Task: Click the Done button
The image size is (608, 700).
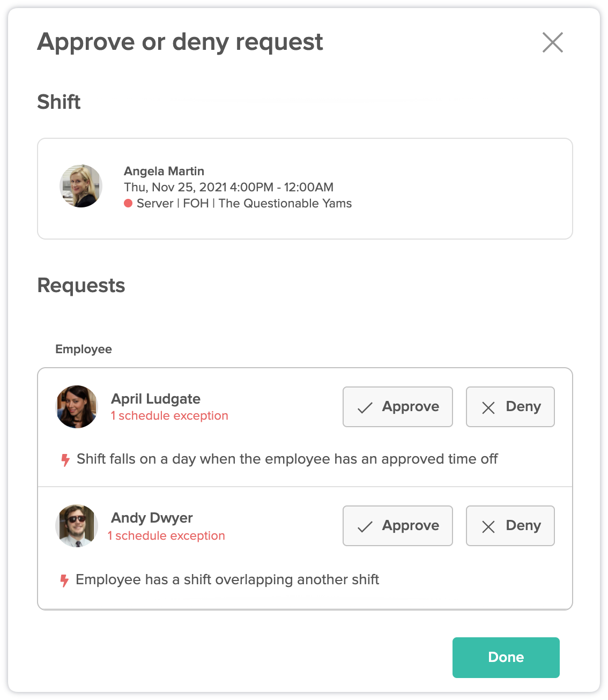Action: tap(506, 658)
